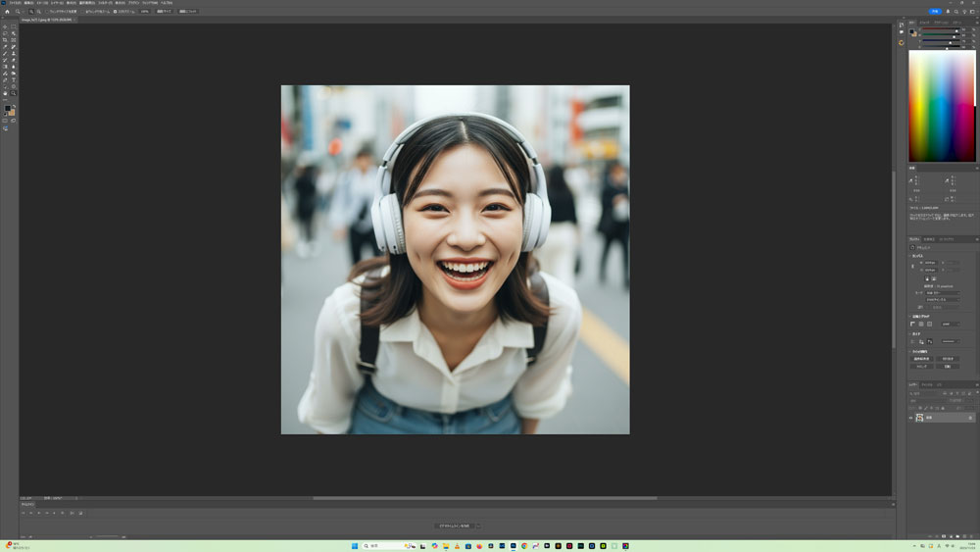The height and width of the screenshot is (552, 980).
Task: Select the Hand tool
Action: [x=5, y=93]
